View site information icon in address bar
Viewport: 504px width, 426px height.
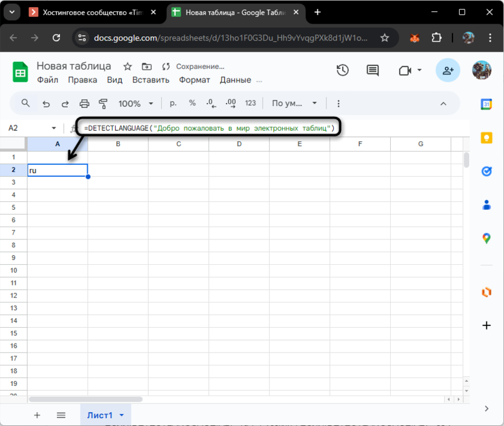82,38
